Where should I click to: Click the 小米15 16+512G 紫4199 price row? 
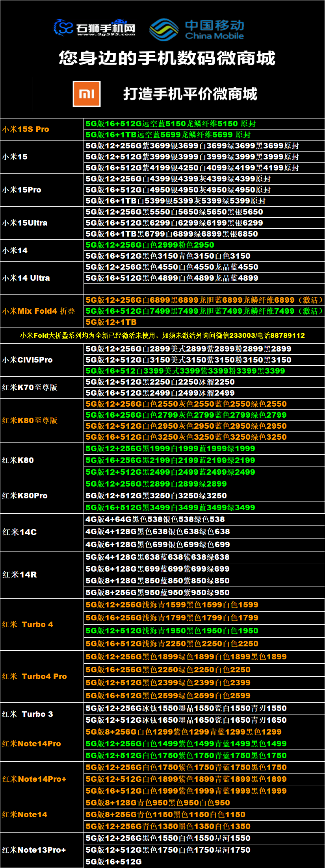(204, 168)
